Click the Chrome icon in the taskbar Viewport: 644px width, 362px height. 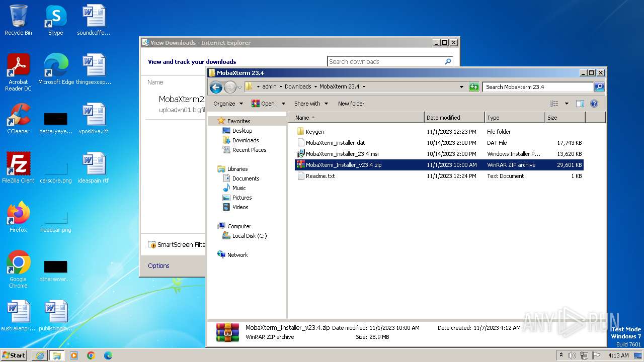tap(91, 355)
